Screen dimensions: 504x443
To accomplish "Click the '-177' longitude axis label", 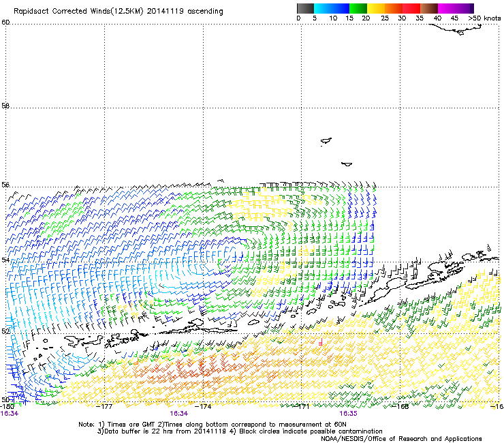I will [x=104, y=407].
